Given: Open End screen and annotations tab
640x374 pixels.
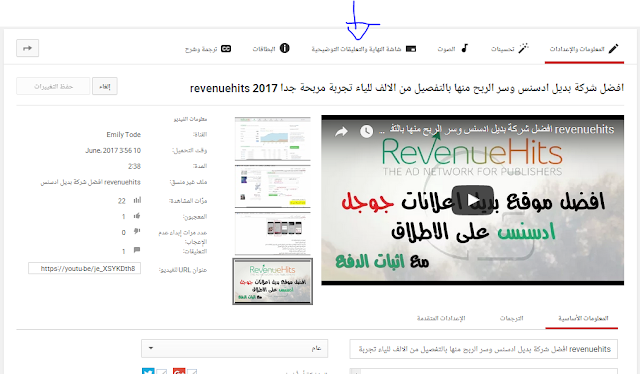Looking at the screenshot, I should 364,49.
